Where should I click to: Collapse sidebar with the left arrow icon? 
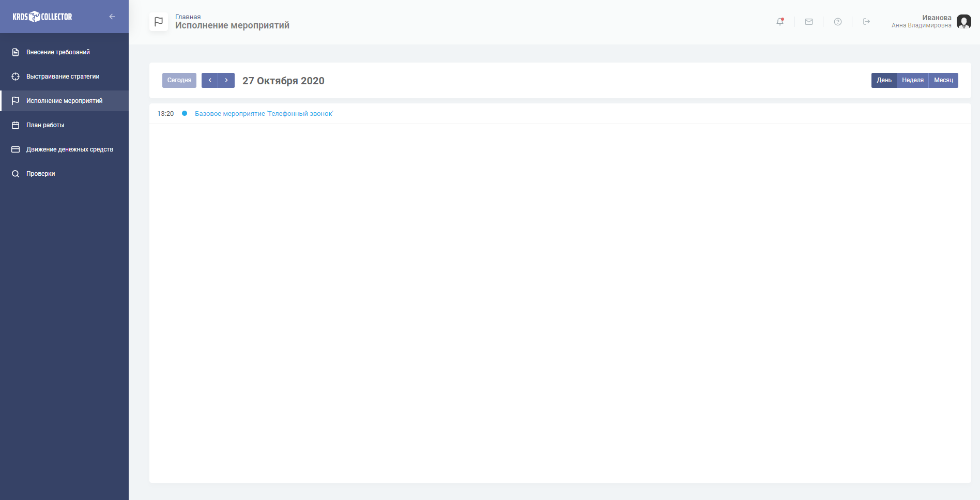coord(112,17)
